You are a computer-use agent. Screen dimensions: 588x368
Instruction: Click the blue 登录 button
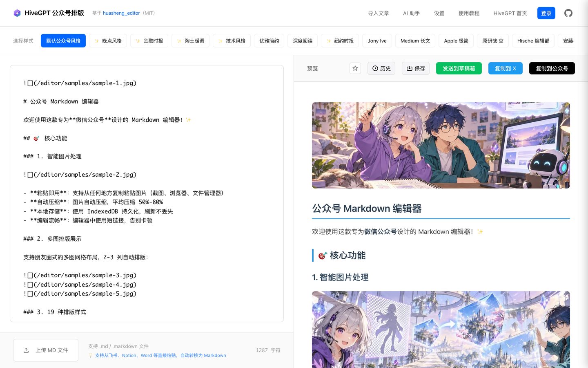546,13
